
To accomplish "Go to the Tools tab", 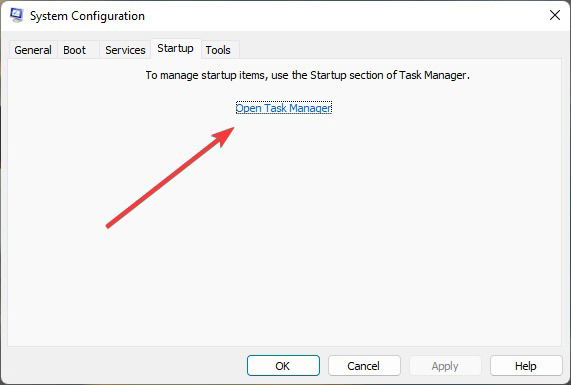I will pos(218,50).
